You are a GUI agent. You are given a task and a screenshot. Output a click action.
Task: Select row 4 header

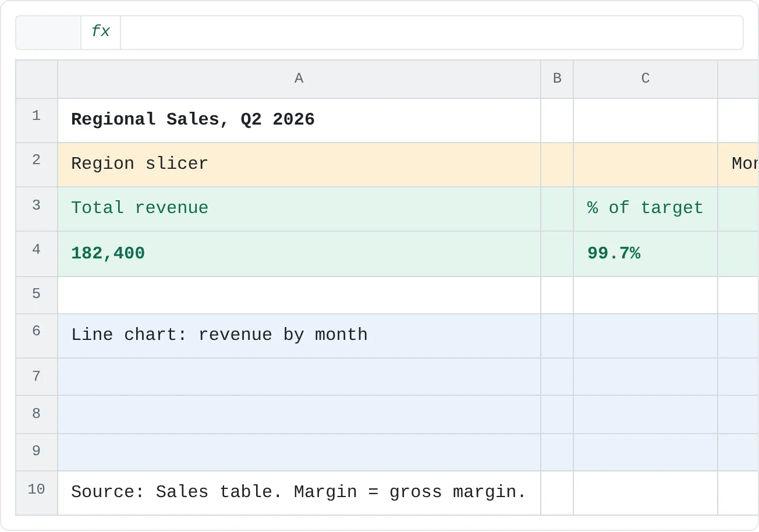click(37, 254)
